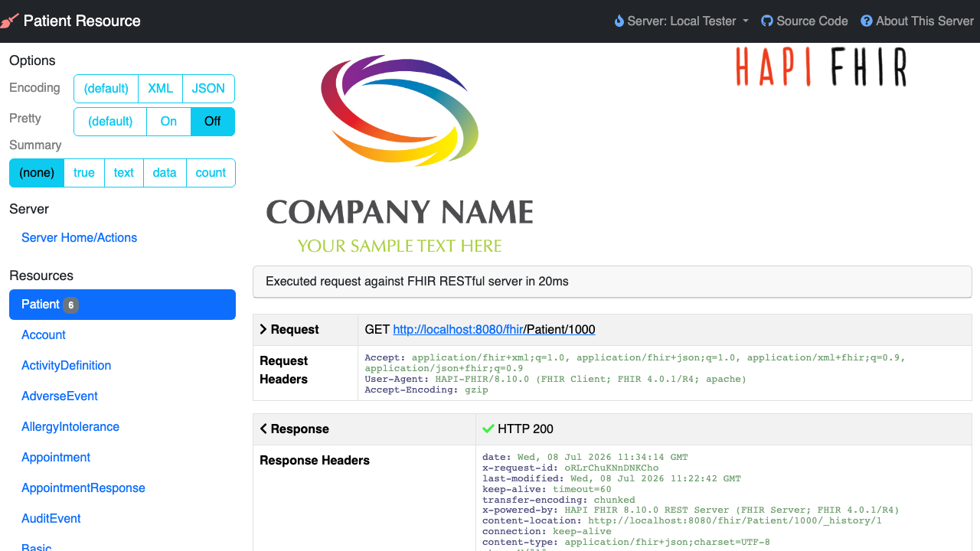980x551 pixels.
Task: Click the last-modified header line
Action: coord(612,478)
